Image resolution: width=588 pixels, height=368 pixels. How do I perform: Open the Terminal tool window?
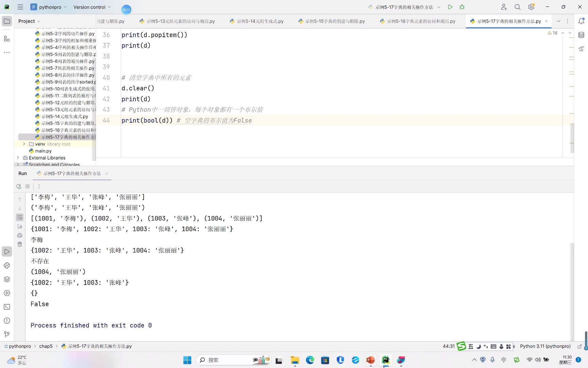7,307
